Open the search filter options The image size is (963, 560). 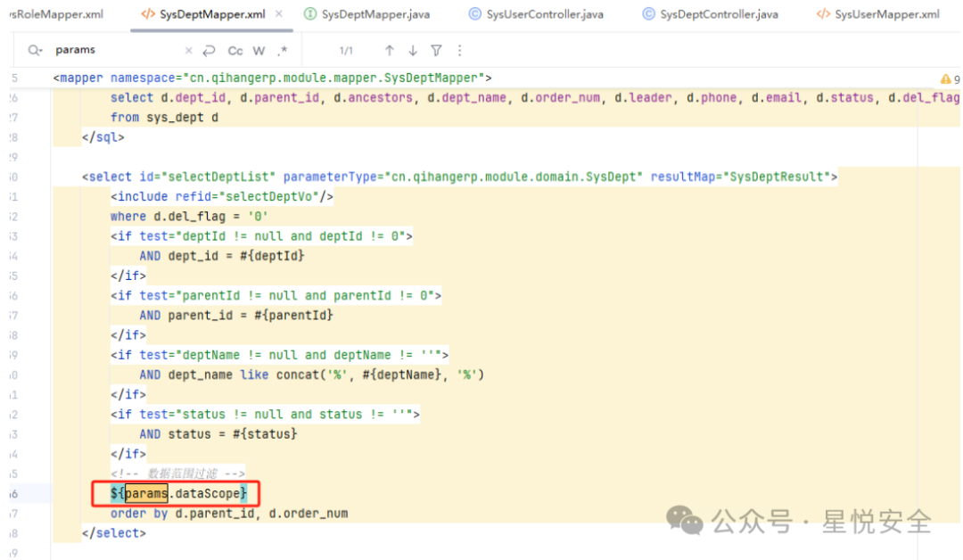click(436, 50)
